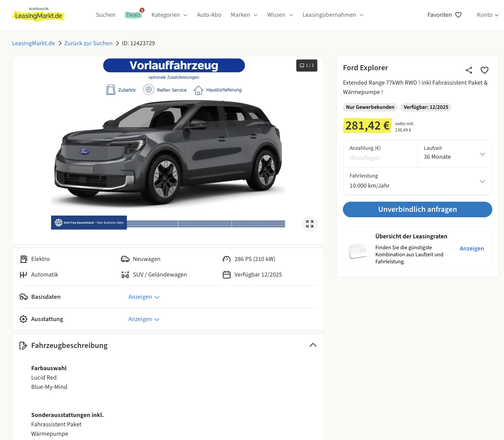
Task: Show the Leasingraten overview via Anzeigen
Action: click(x=471, y=248)
